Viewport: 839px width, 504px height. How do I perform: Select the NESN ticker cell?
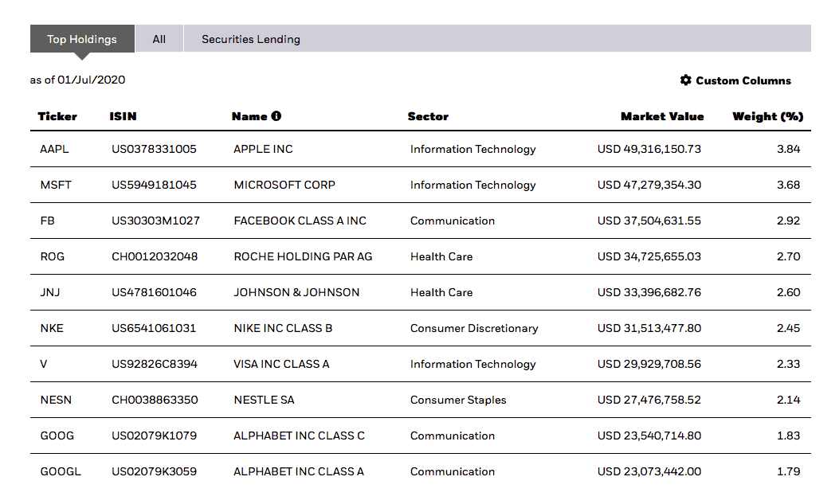click(56, 400)
